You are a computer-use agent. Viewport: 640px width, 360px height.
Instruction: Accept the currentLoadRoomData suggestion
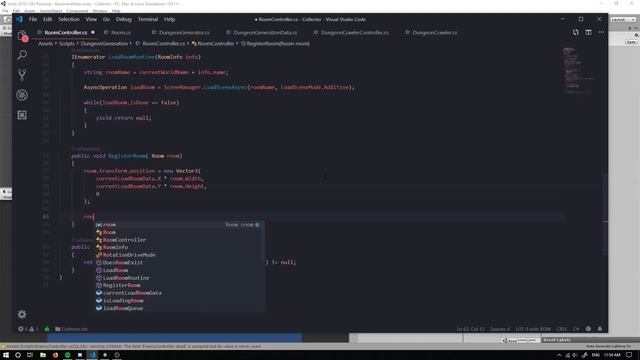click(x=180, y=293)
